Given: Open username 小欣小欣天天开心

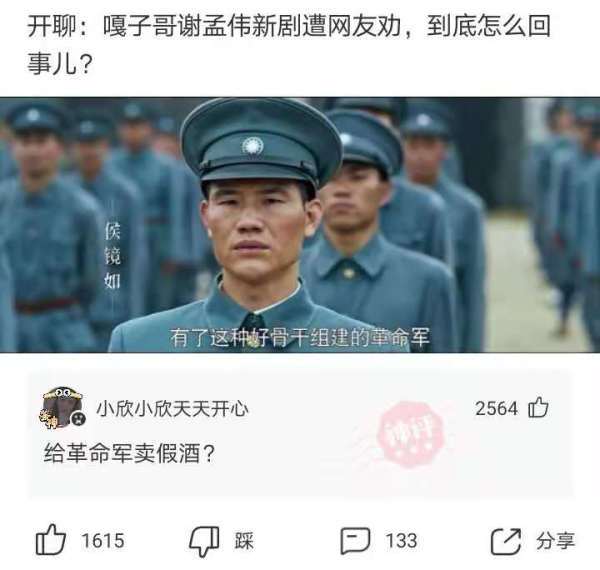Looking at the screenshot, I should [x=172, y=409].
